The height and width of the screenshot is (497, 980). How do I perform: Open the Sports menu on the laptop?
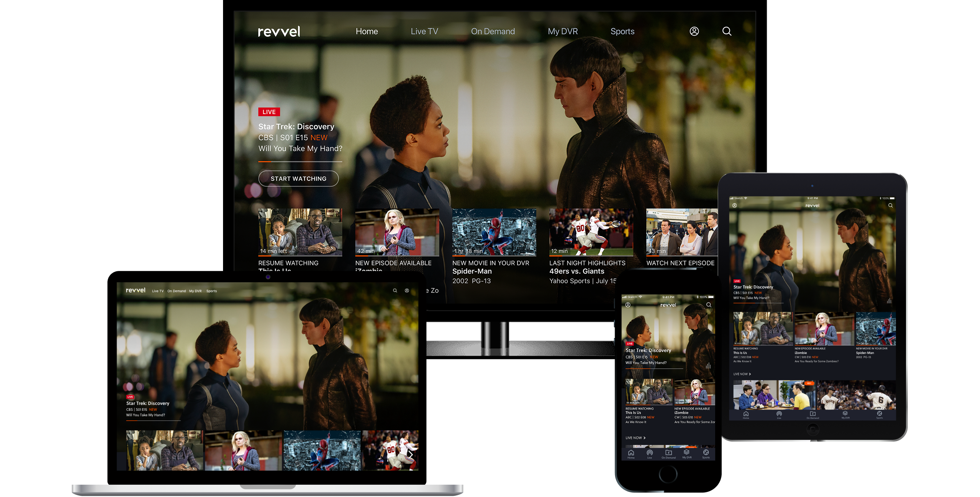[212, 291]
